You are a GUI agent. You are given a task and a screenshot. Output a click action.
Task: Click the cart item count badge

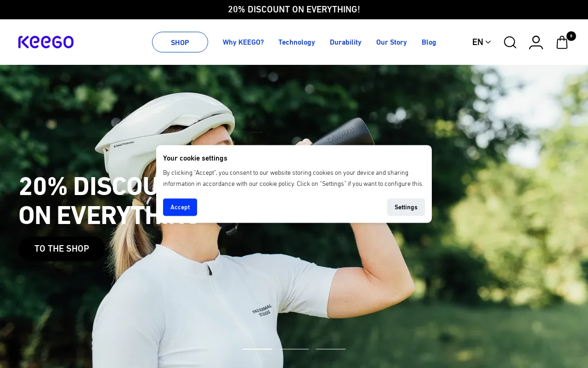tap(571, 36)
